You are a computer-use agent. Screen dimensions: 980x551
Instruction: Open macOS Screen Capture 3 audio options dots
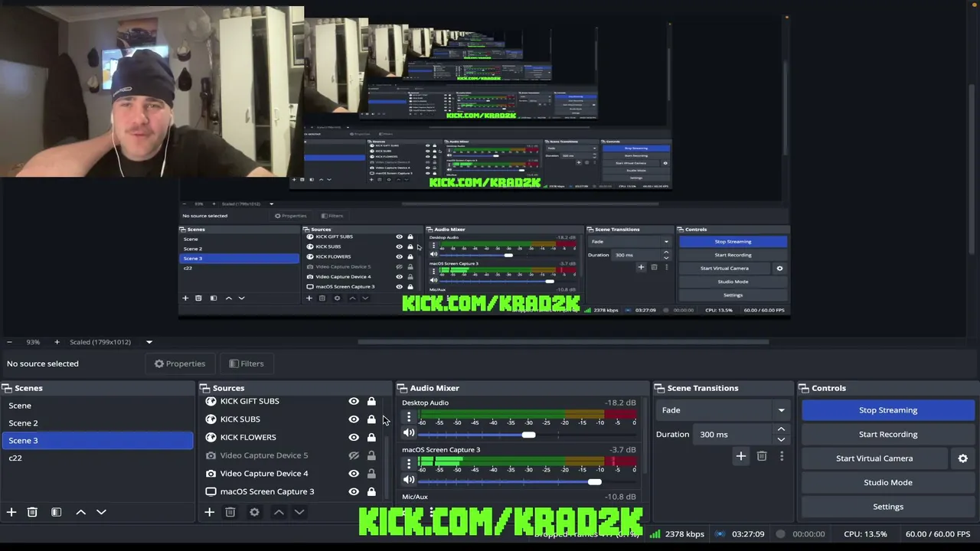(409, 464)
